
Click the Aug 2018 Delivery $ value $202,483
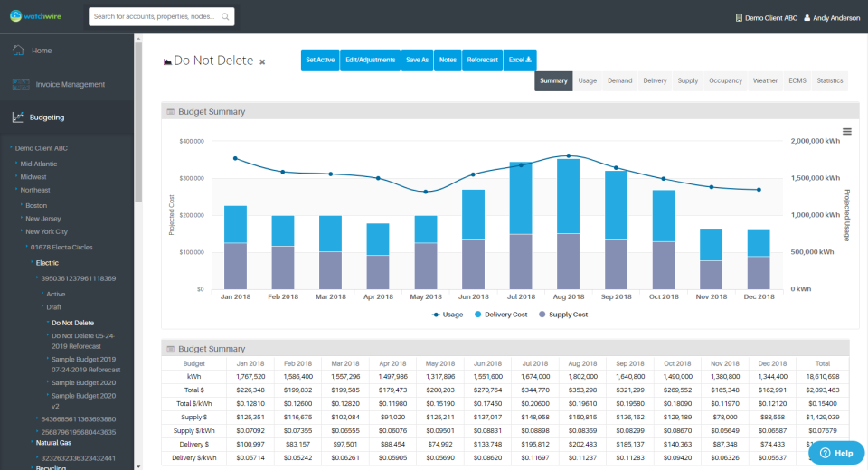point(582,444)
